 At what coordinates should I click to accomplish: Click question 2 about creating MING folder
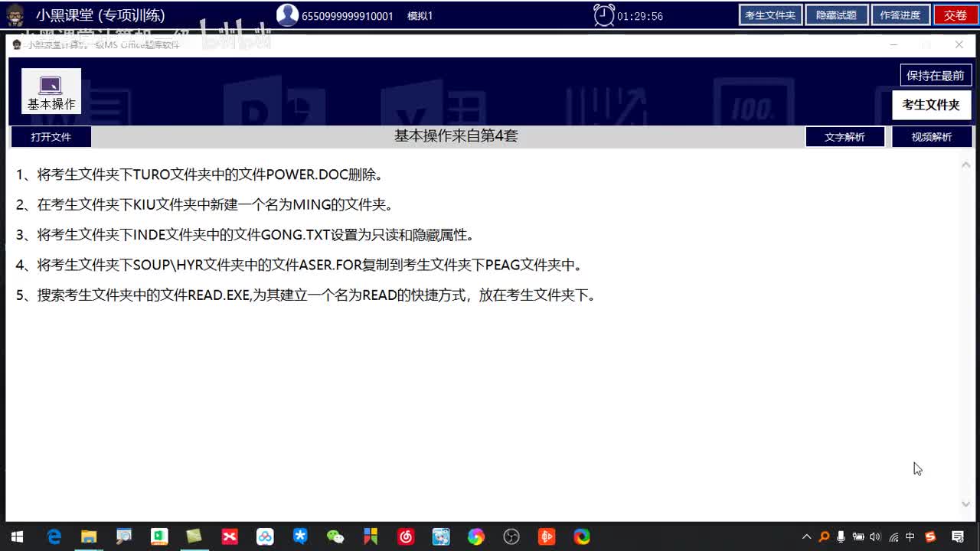coord(205,204)
